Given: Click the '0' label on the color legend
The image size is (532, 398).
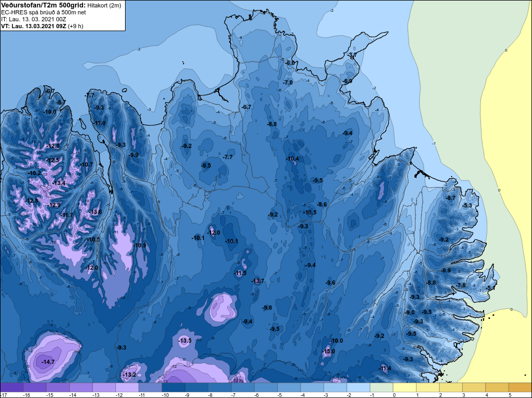Looking at the screenshot, I should tap(394, 395).
